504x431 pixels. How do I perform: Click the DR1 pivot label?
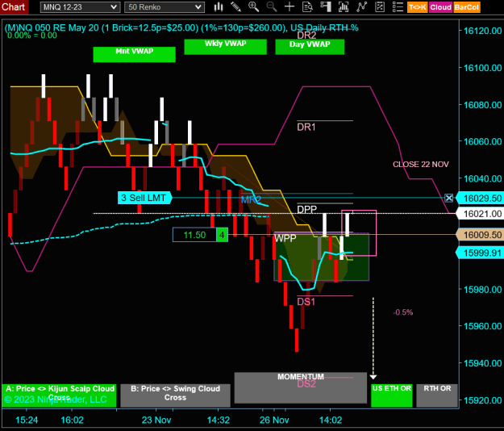click(x=306, y=128)
